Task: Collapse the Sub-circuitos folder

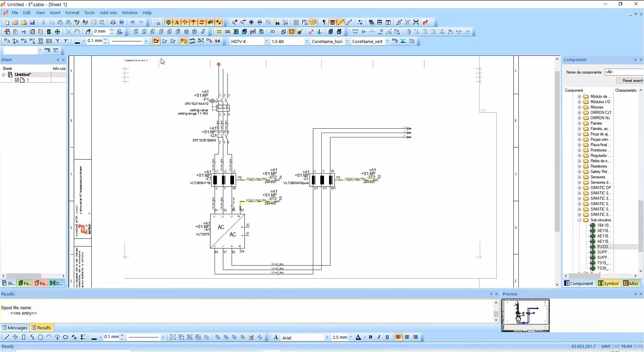Action: [579, 220]
